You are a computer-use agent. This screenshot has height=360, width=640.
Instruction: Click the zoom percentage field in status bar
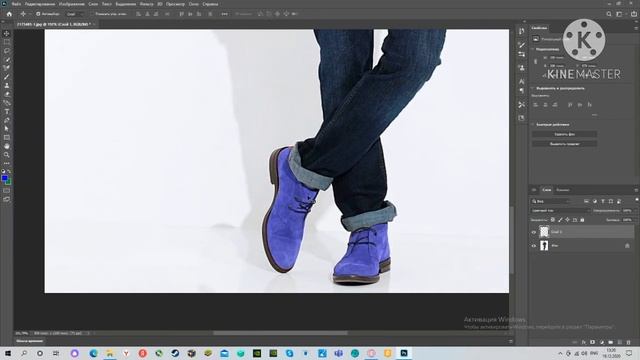21,333
